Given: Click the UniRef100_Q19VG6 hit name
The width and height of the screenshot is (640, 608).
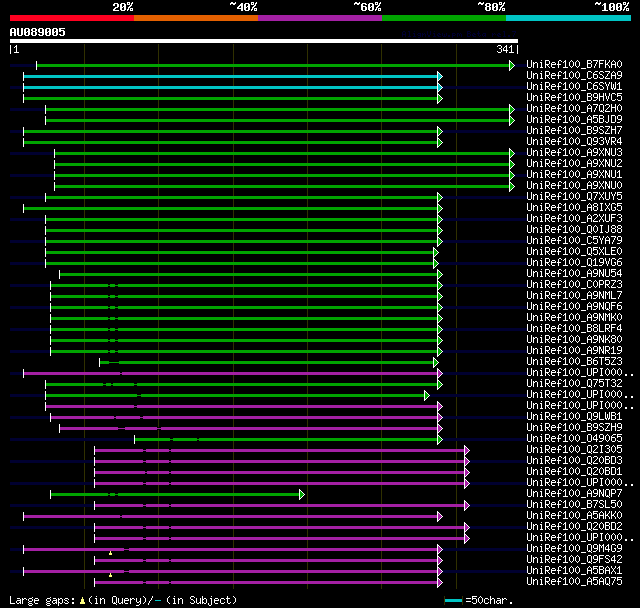Looking at the screenshot, I should pos(574,263).
